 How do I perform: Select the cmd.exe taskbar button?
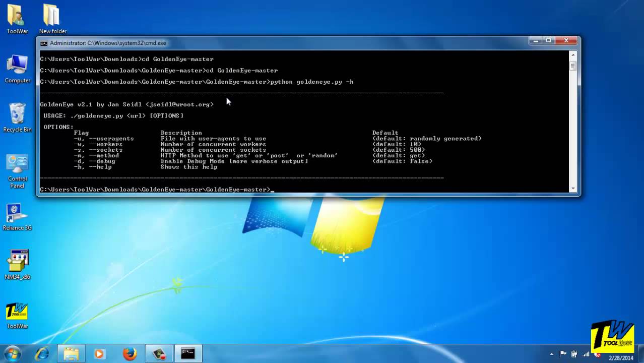[x=188, y=354]
